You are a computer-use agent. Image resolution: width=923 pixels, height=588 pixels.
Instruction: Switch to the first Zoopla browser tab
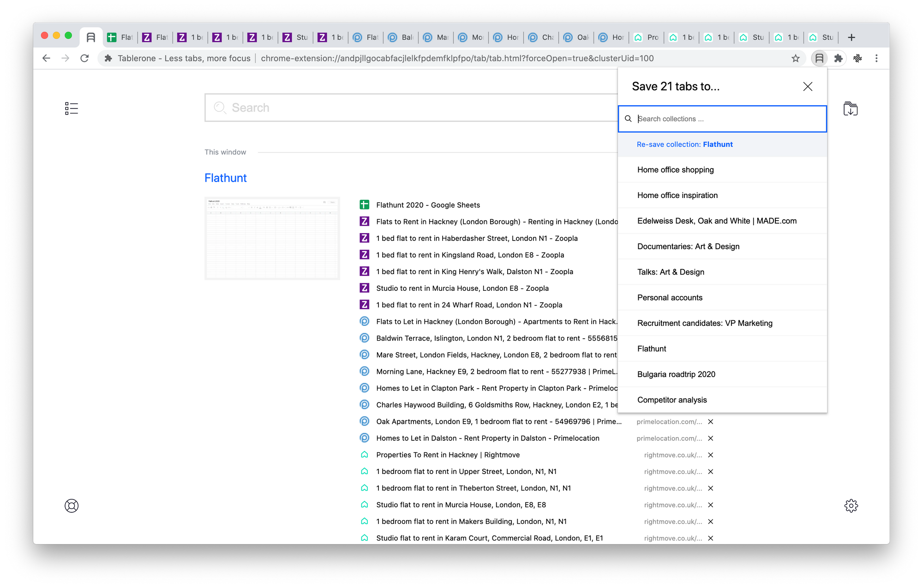(155, 37)
